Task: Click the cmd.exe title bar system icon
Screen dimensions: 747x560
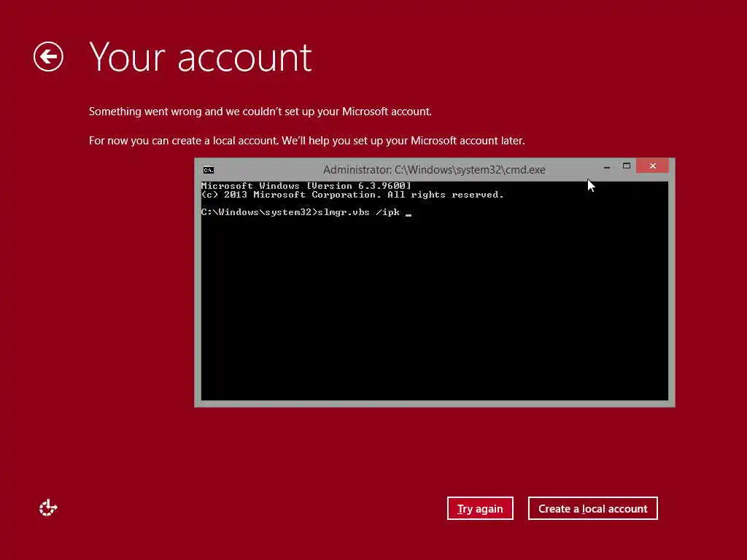Action: (208, 169)
